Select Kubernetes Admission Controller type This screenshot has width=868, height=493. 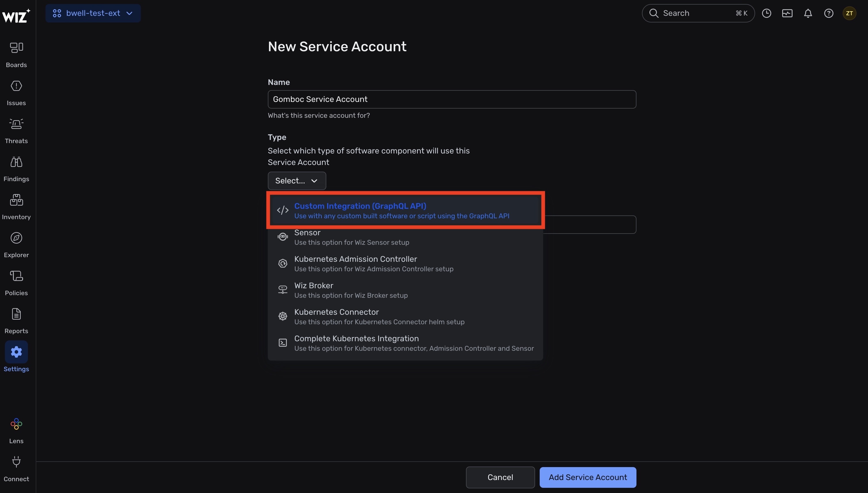click(x=405, y=263)
